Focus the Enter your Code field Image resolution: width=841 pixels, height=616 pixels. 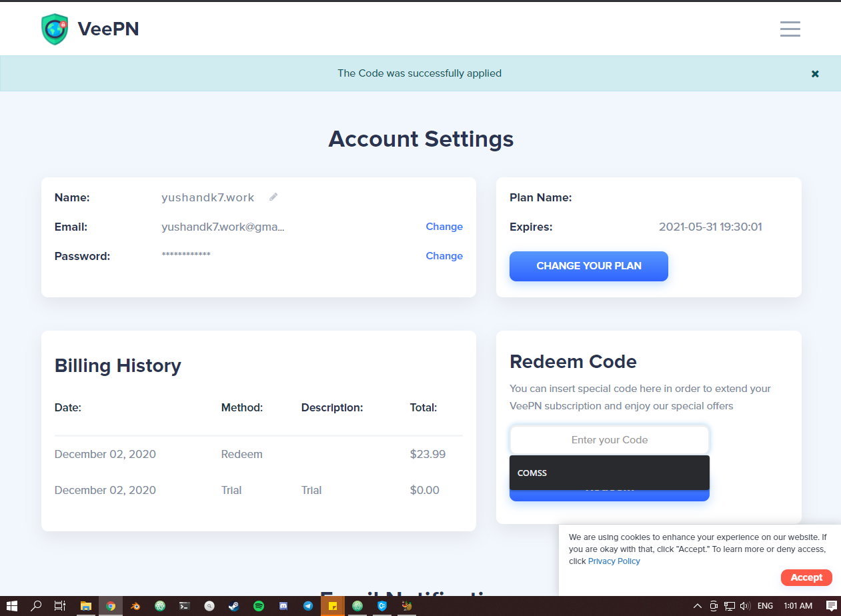tap(610, 440)
